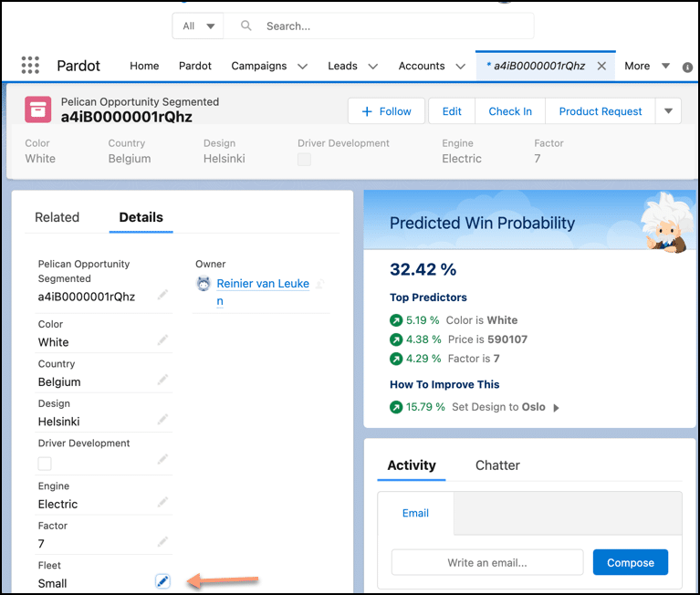Click the change owner icon
The image size is (700, 595).
(x=320, y=284)
